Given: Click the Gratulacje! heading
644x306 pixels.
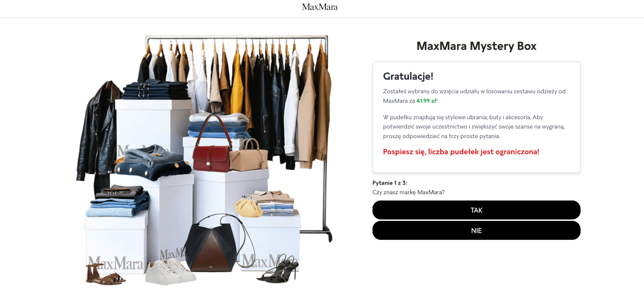Looking at the screenshot, I should coord(408,76).
